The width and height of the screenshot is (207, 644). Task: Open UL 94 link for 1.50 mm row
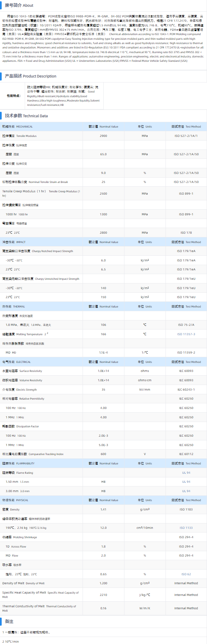pos(186,482)
